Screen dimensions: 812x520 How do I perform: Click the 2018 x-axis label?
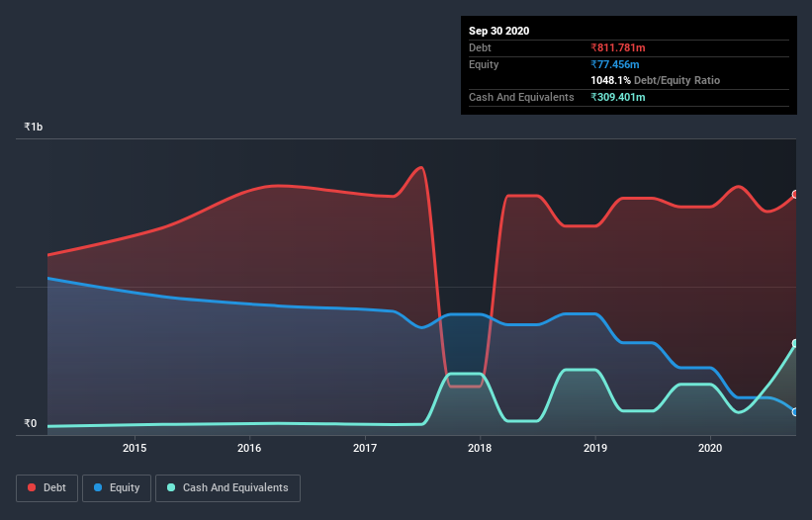[480, 448]
